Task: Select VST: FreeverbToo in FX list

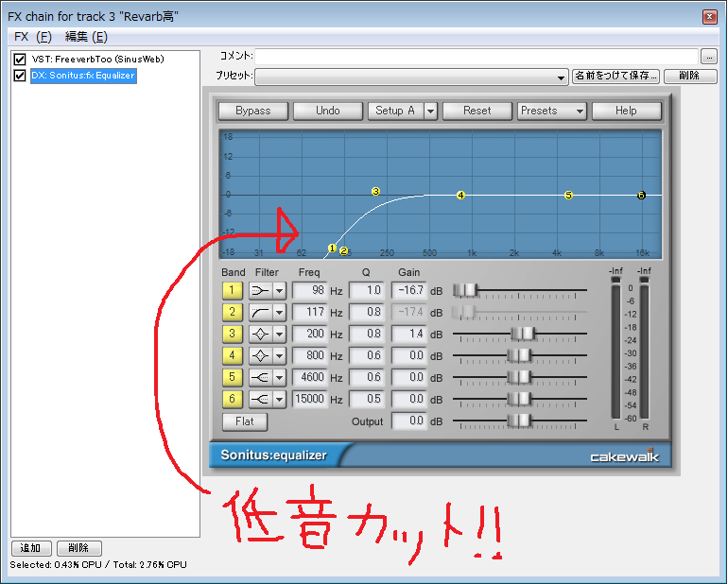Action: click(x=97, y=60)
